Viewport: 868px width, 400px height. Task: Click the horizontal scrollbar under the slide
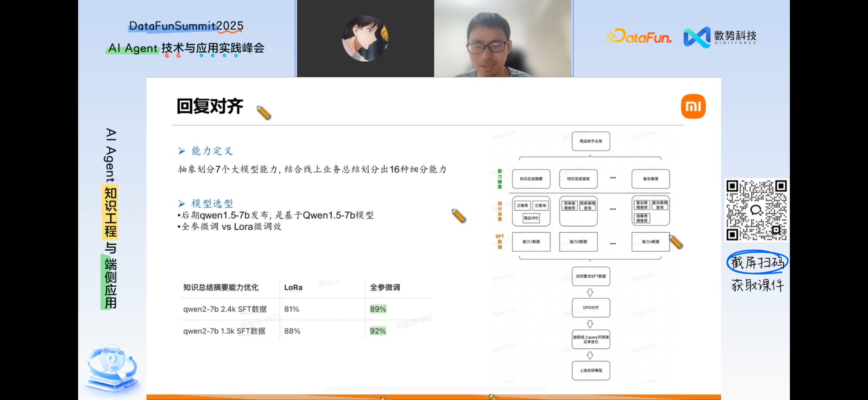(434, 389)
